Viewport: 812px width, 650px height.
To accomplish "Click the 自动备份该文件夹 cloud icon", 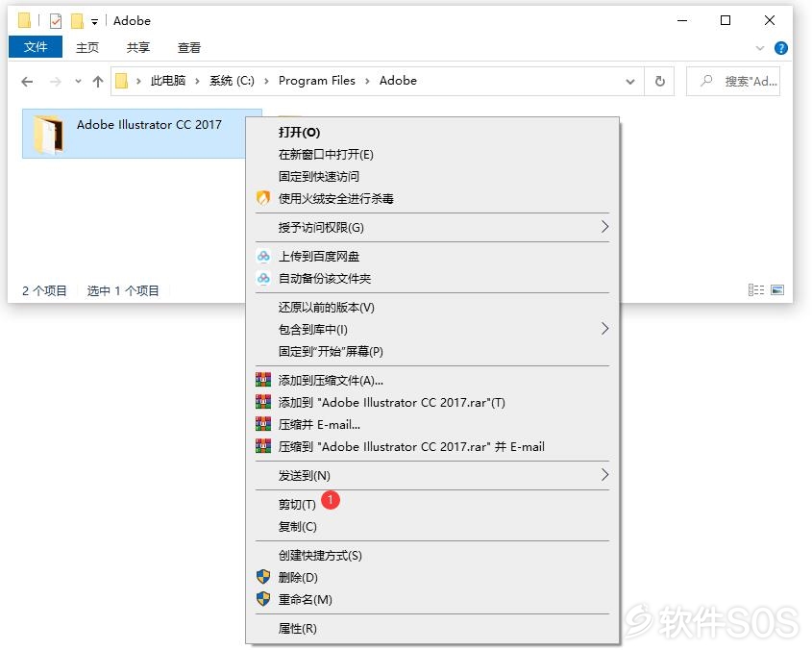I will point(263,278).
